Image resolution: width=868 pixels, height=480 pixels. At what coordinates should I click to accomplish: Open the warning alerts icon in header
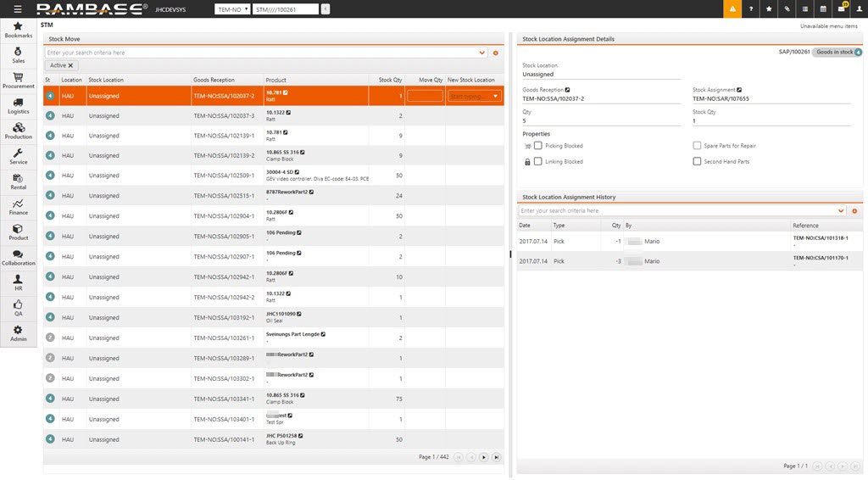[x=732, y=8]
